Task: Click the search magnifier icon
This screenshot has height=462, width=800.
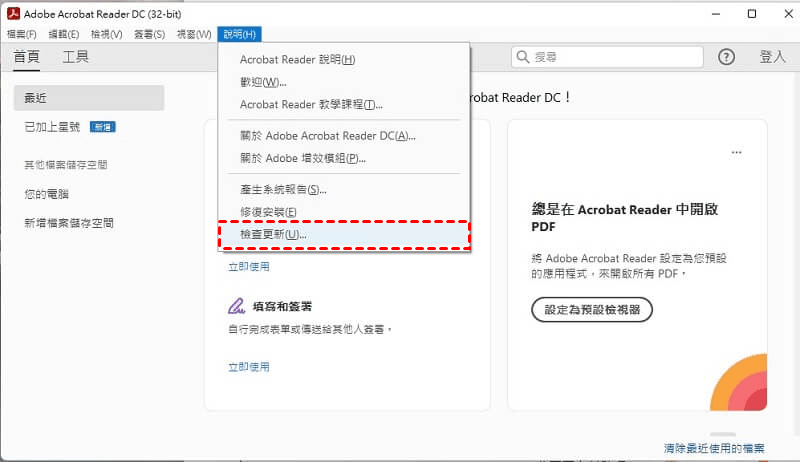Action: click(x=522, y=57)
